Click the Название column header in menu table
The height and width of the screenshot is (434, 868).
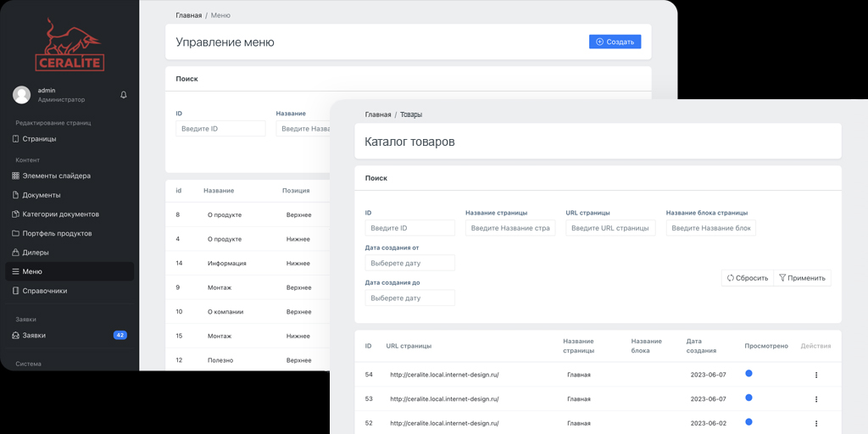219,191
